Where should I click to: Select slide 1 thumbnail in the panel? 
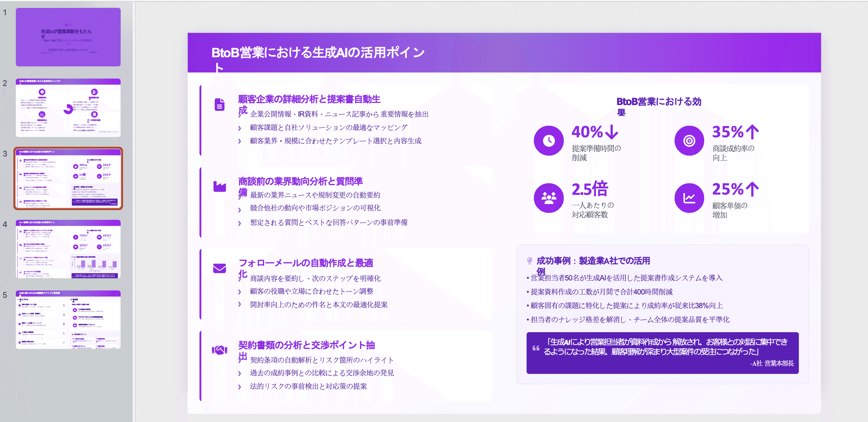[x=68, y=37]
